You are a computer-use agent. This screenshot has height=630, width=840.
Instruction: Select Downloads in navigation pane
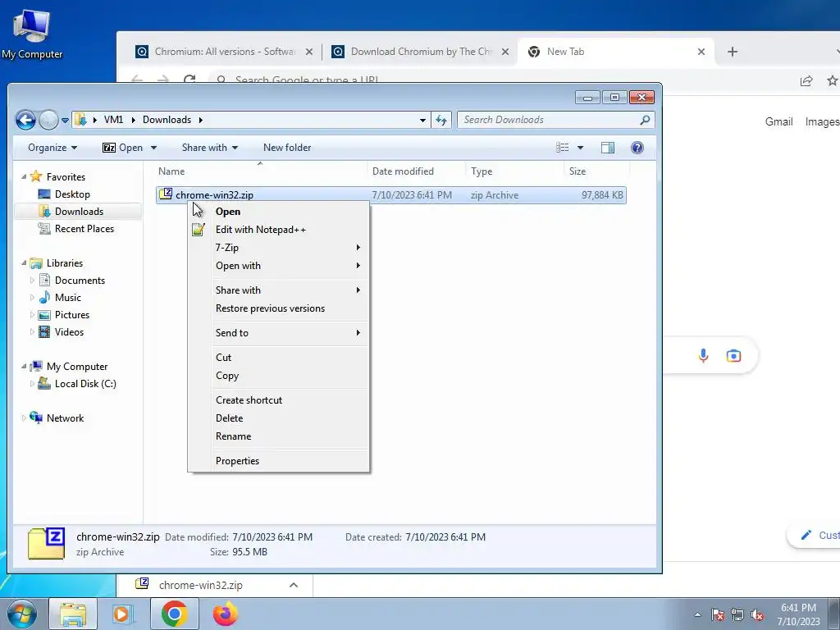pos(79,212)
